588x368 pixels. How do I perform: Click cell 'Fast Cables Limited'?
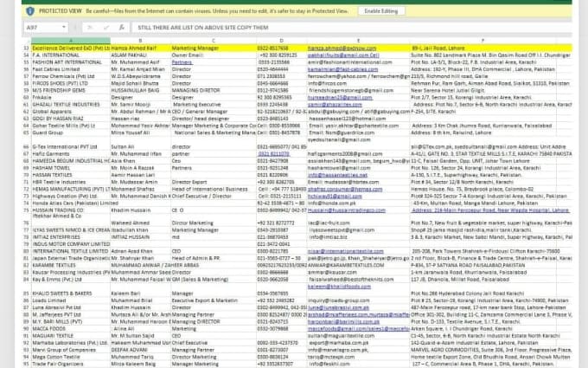coord(56,69)
